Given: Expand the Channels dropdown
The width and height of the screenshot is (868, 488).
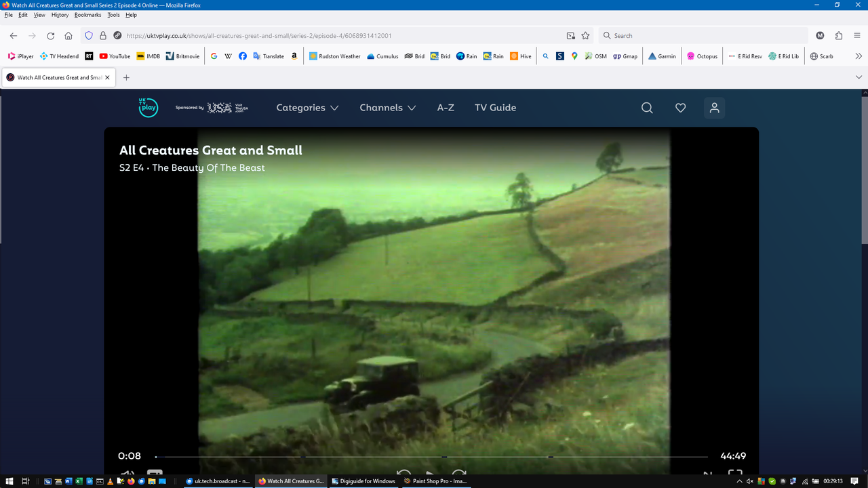Looking at the screenshot, I should click(x=387, y=108).
